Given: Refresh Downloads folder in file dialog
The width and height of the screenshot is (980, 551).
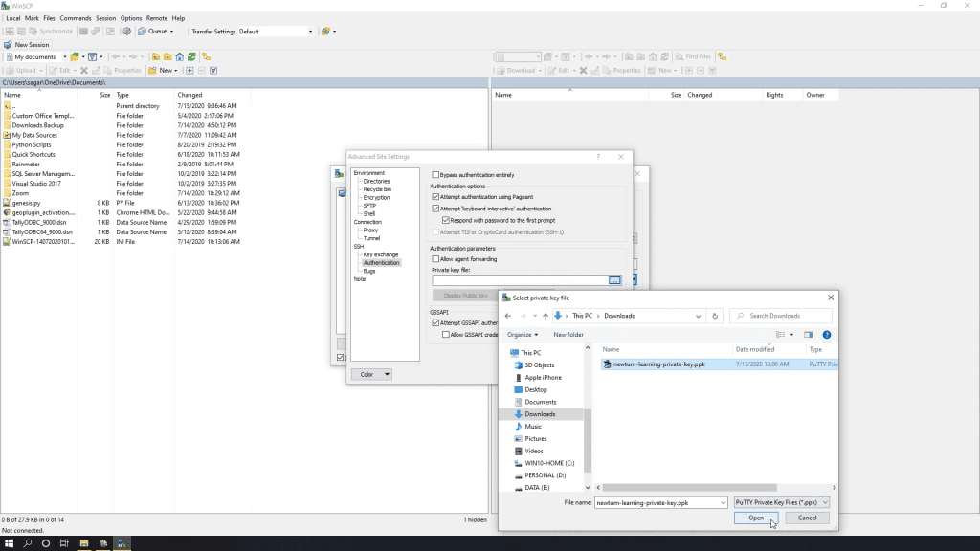Looking at the screenshot, I should 715,316.
